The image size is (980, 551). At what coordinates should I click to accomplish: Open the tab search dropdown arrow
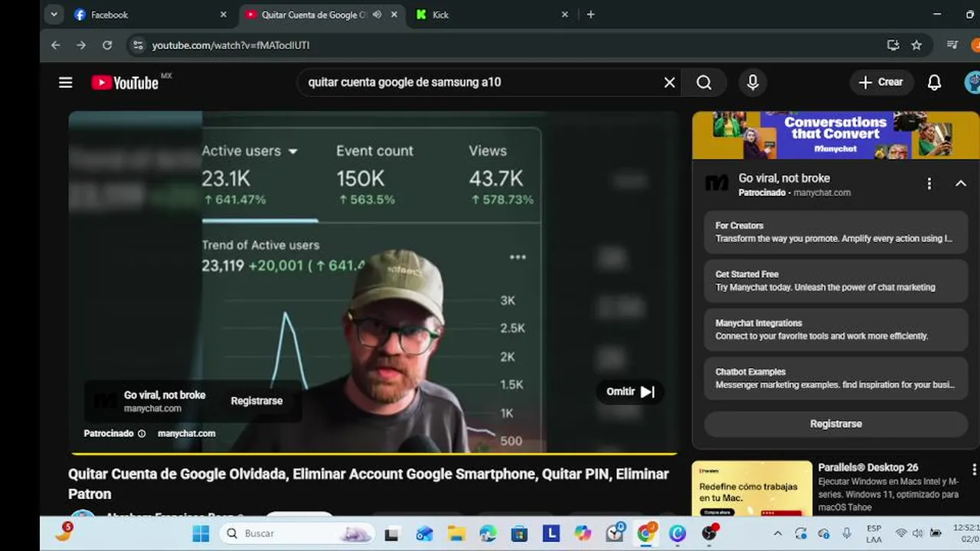tap(54, 15)
